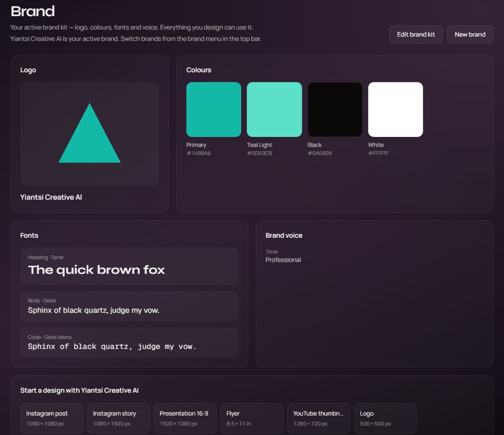Start a Flyer design
Screen dimensions: 504x435
(252, 418)
